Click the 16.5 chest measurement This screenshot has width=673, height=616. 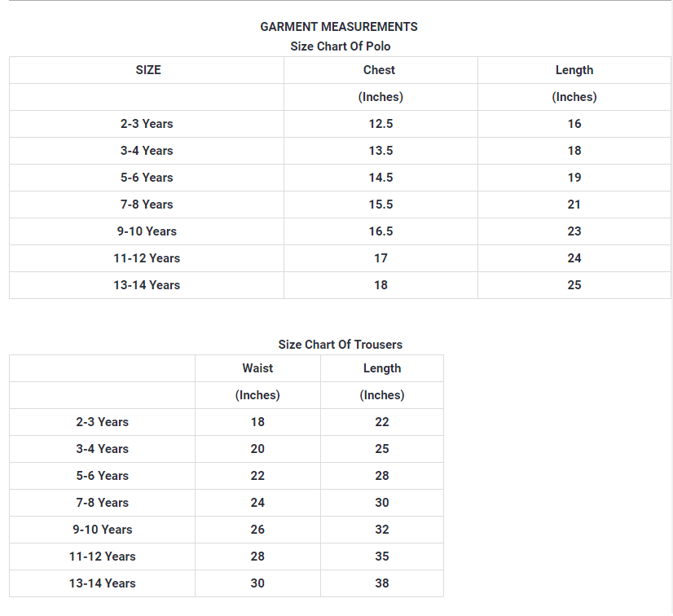pyautogui.click(x=380, y=231)
